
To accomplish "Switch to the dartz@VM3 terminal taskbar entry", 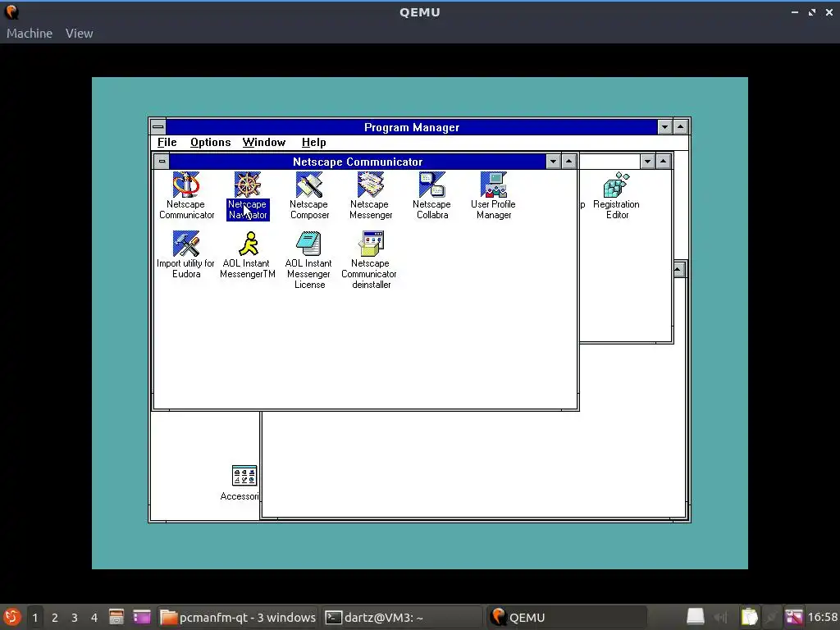I will click(402, 618).
